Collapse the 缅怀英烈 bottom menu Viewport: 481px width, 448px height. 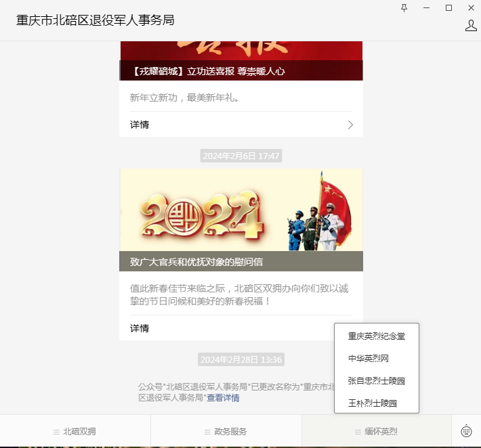(376, 431)
